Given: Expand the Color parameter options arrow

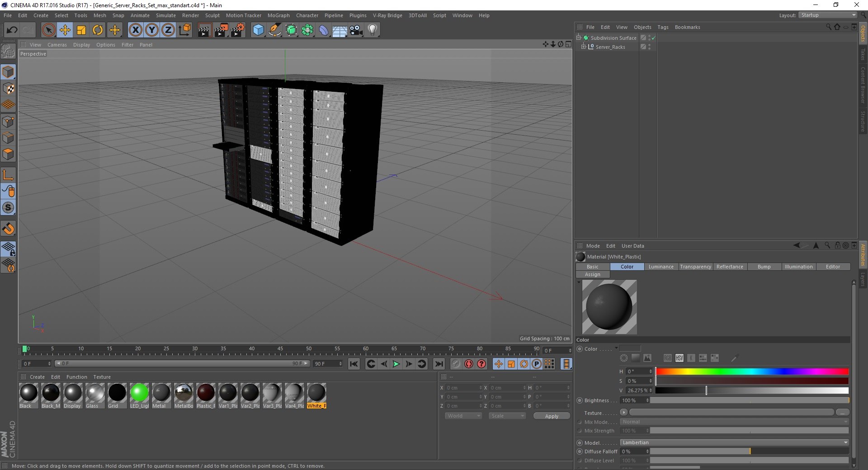Looking at the screenshot, I should 616,348.
